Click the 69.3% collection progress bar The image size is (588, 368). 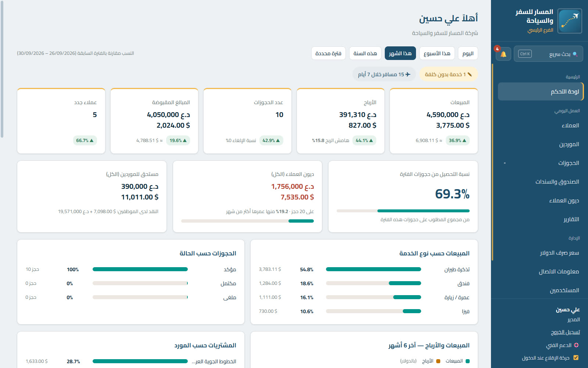[403, 211]
